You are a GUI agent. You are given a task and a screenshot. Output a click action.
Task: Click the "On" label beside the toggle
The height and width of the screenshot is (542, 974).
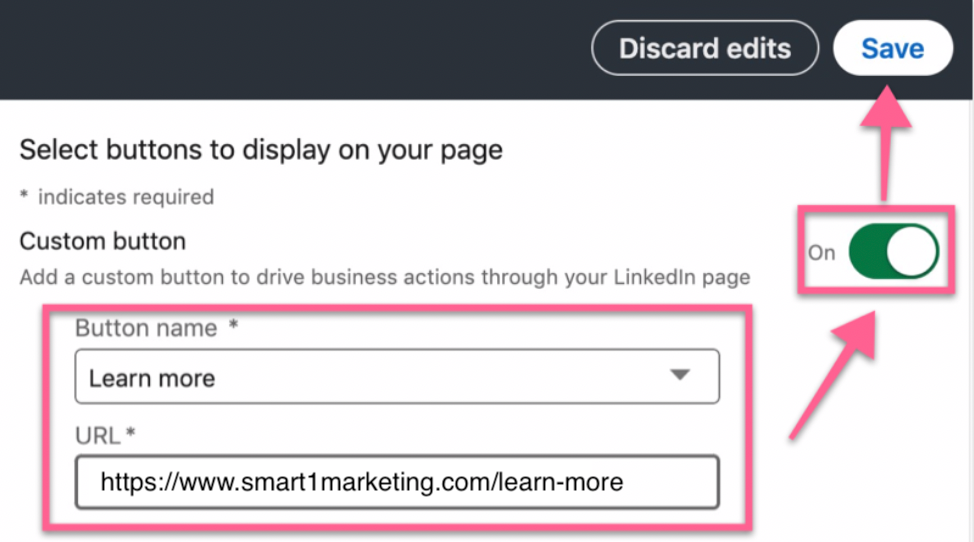(821, 253)
